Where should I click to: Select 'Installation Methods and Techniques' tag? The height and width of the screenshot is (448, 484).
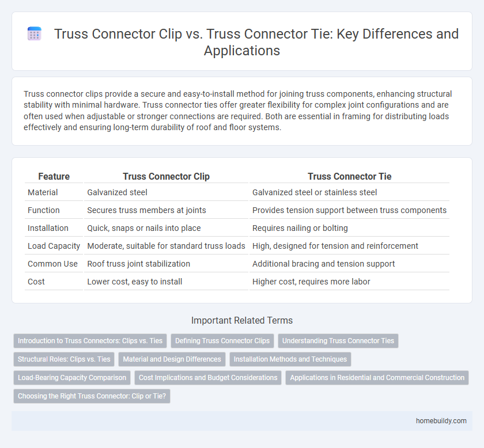pos(290,359)
